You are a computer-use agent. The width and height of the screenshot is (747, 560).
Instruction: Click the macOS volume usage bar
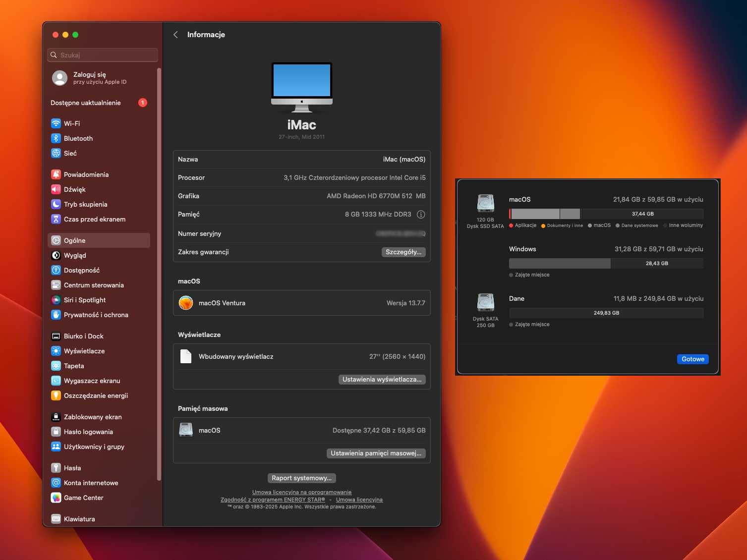(x=606, y=214)
